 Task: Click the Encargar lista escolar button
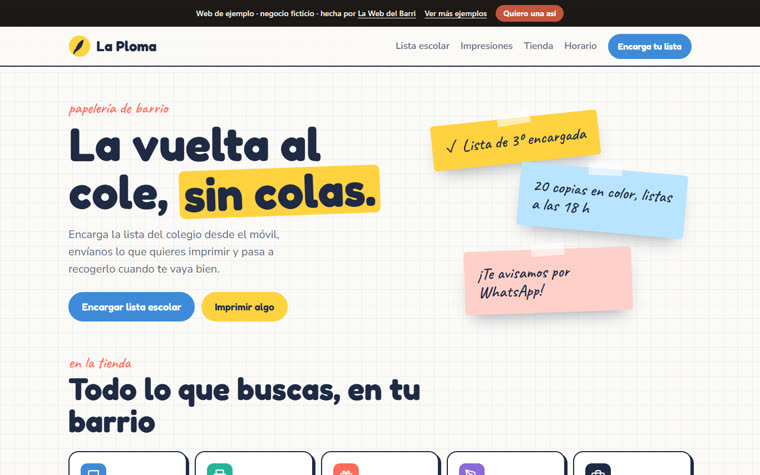click(x=131, y=307)
